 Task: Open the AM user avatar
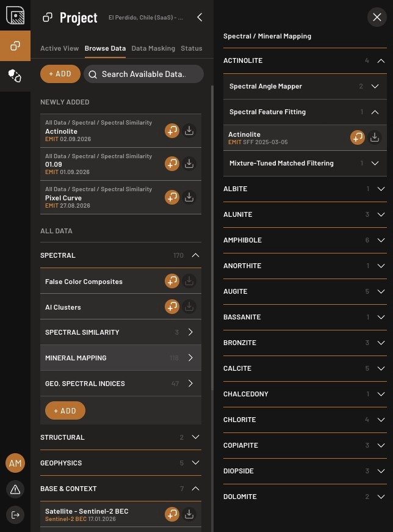pyautogui.click(x=15, y=463)
